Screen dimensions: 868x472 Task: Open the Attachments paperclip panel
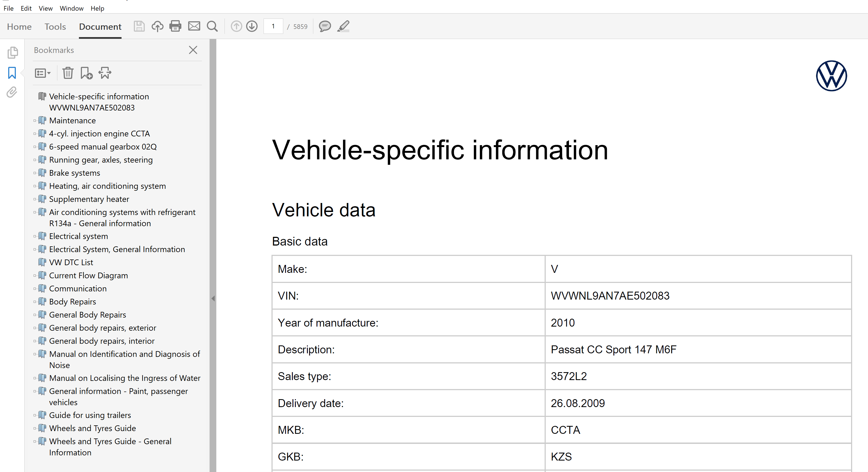(12, 92)
